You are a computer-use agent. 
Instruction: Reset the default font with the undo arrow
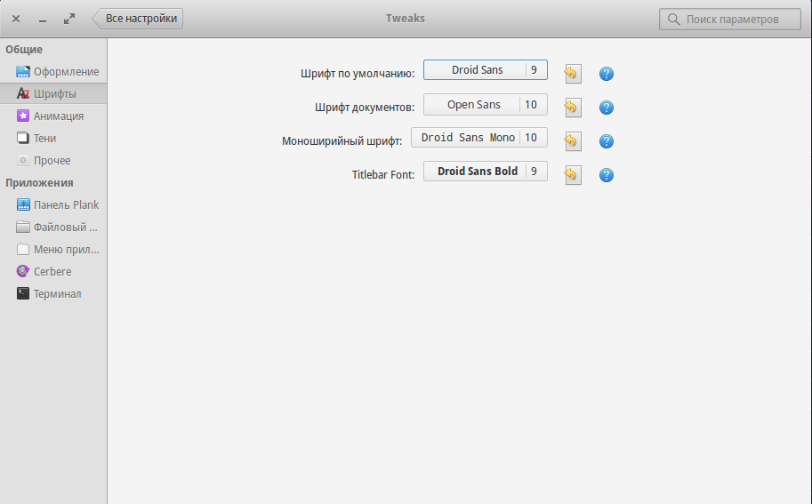pos(572,74)
